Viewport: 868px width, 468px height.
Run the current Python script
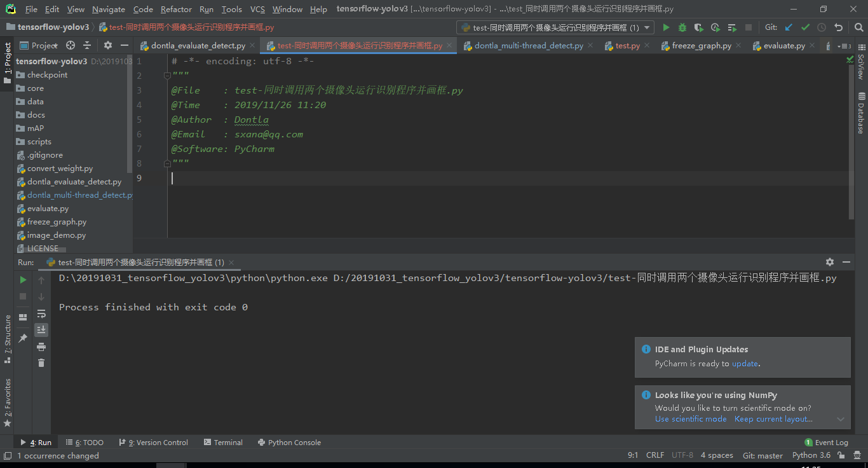pyautogui.click(x=667, y=28)
